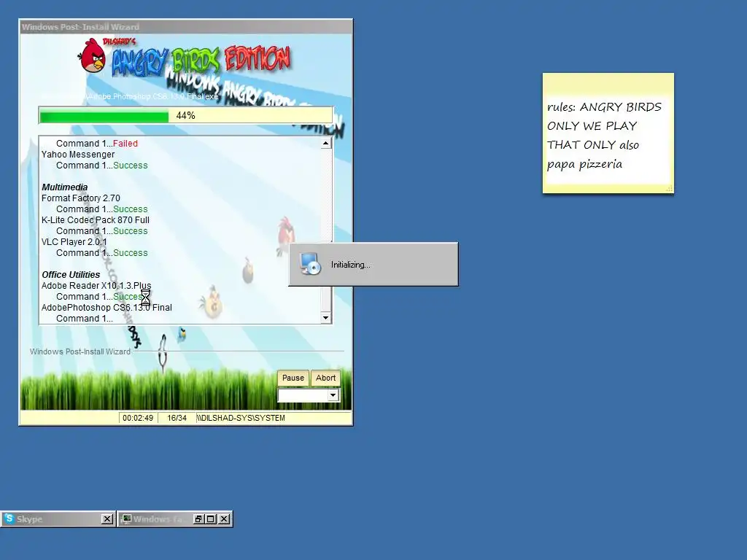The height and width of the screenshot is (560, 747).
Task: Click the minimized Windows window icon
Action: coord(125,519)
